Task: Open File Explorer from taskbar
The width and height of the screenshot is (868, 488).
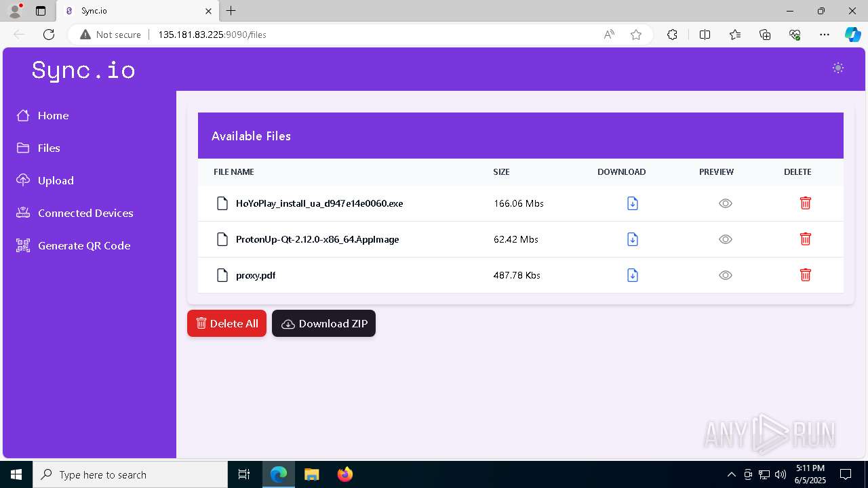Action: click(x=311, y=474)
